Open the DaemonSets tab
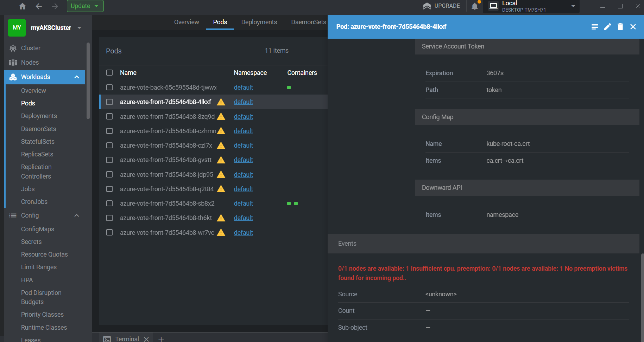 pos(308,22)
